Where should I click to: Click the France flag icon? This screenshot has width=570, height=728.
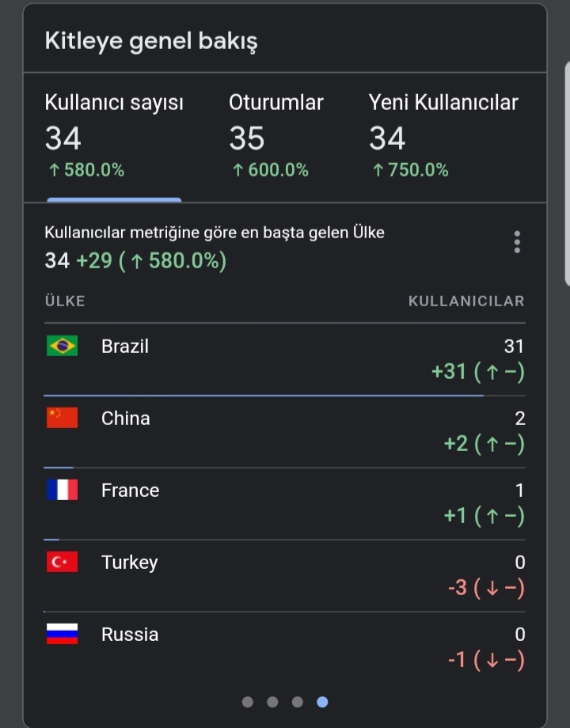point(63,490)
